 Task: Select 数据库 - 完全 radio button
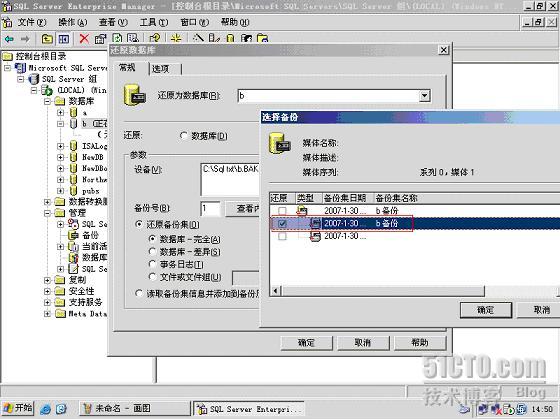click(x=152, y=239)
